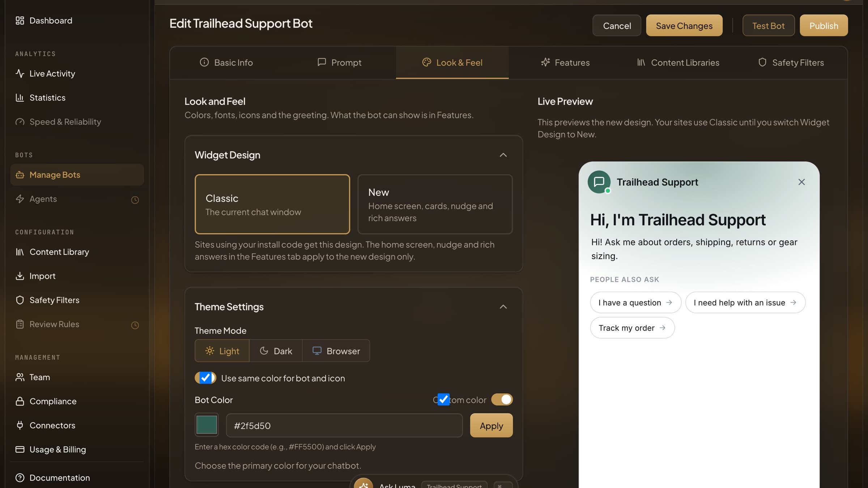The image size is (868, 488).
Task: Click Apply for the bot color
Action: click(492, 425)
